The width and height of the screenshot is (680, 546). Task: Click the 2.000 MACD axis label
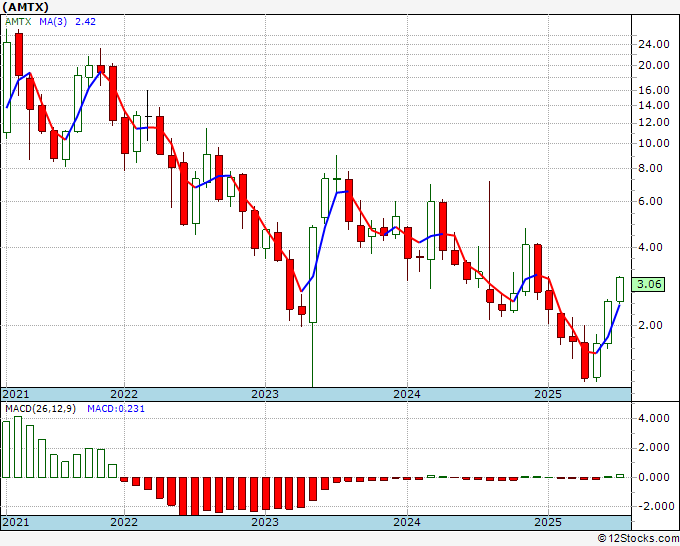pos(654,448)
